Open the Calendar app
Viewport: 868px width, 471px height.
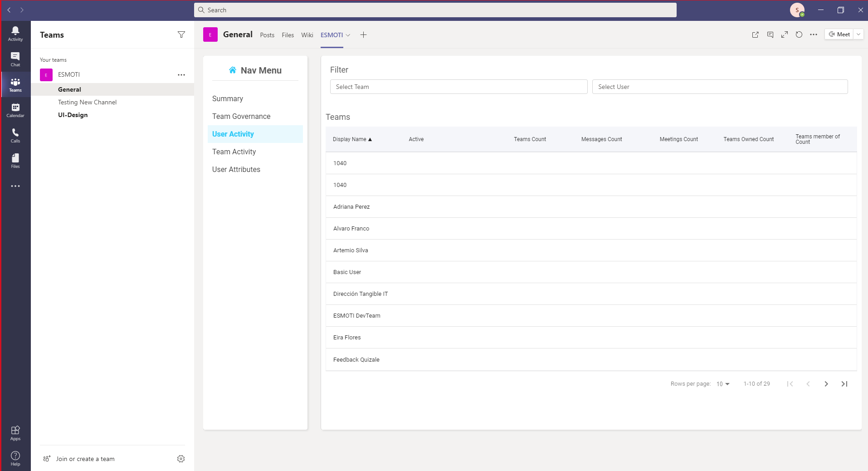tap(15, 110)
